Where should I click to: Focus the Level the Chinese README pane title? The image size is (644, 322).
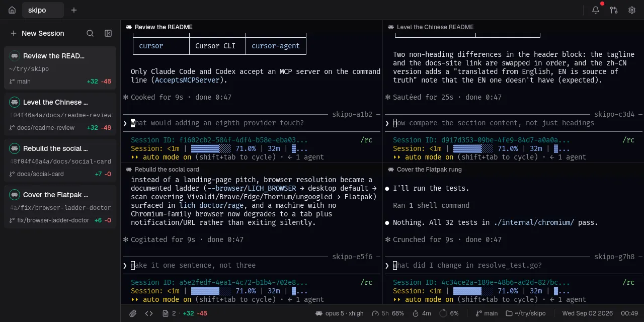point(435,27)
